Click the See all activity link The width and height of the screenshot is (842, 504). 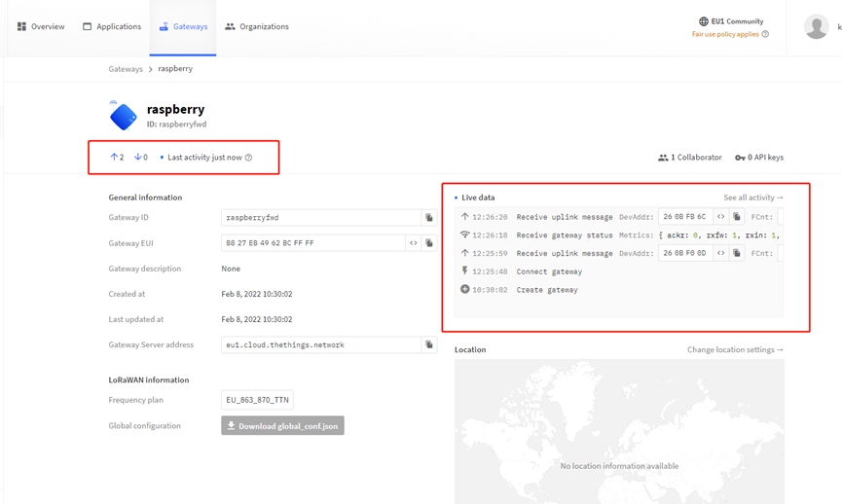click(752, 198)
